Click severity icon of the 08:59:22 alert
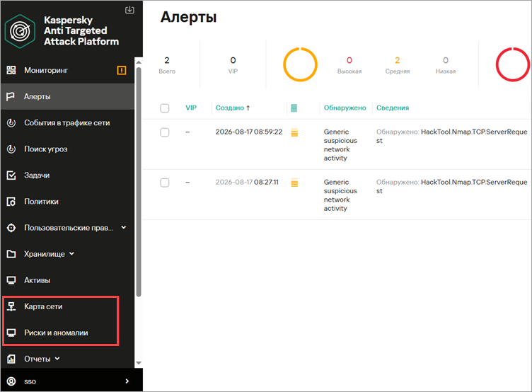The width and height of the screenshot is (532, 392). click(x=294, y=132)
